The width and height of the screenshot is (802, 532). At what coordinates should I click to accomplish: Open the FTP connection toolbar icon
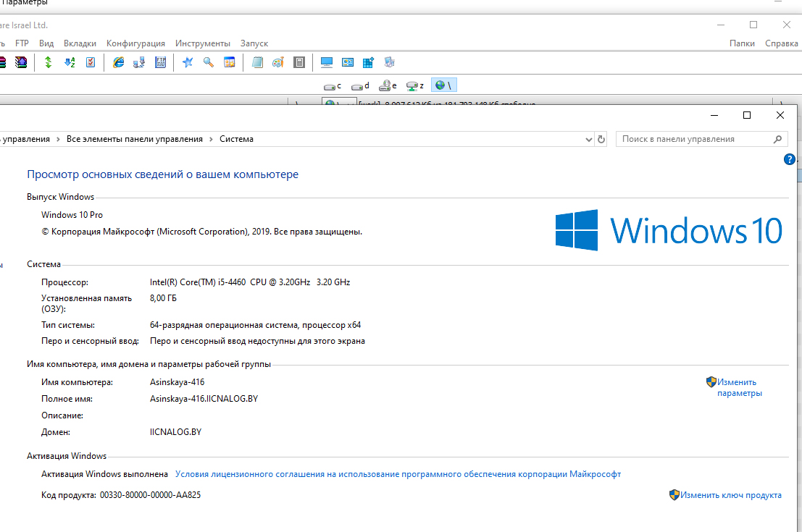(x=161, y=62)
